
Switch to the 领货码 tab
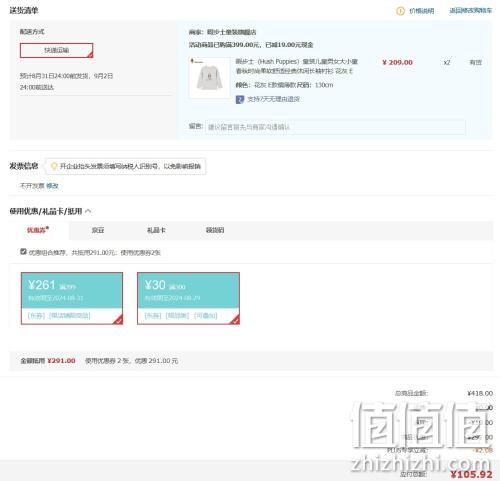click(215, 230)
